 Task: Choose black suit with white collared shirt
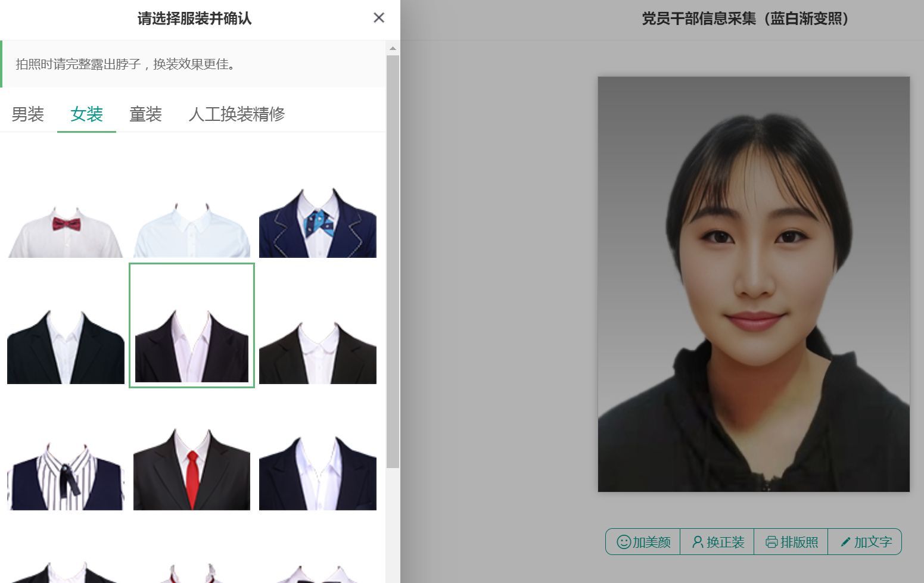click(x=66, y=347)
